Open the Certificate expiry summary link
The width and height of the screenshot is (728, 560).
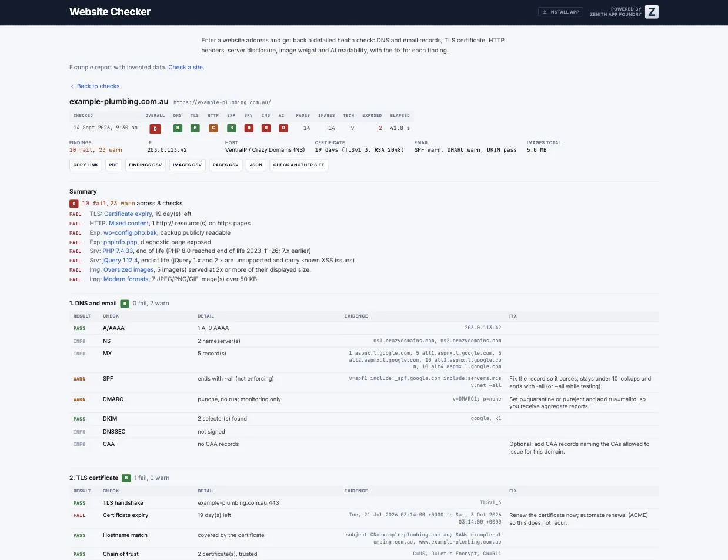128,214
